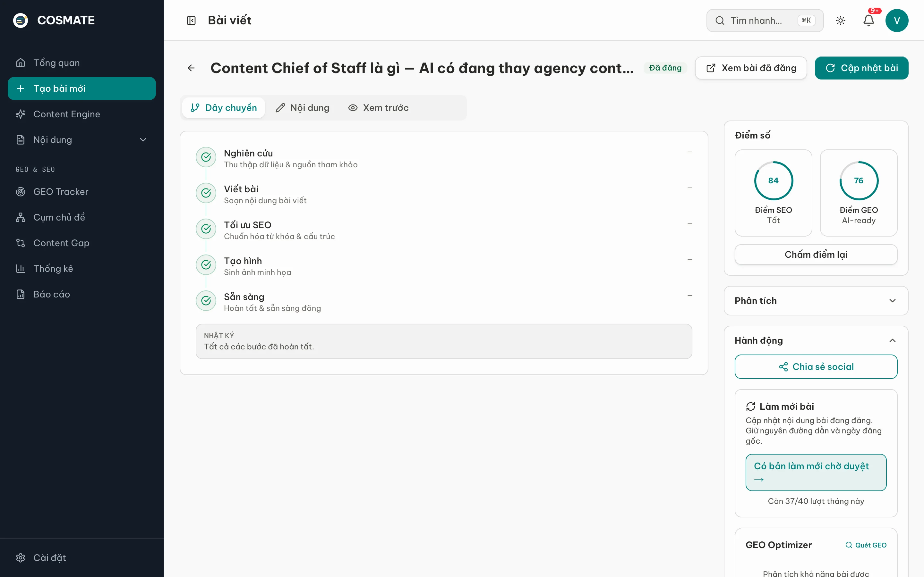Collapse the sidebar panel icon

pos(191,20)
